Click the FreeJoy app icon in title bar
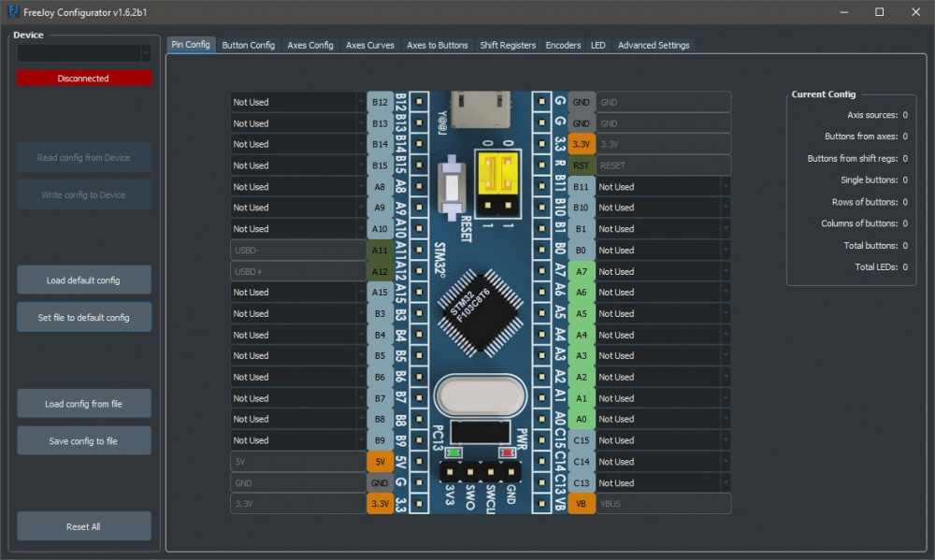The width and height of the screenshot is (935, 560). point(12,12)
